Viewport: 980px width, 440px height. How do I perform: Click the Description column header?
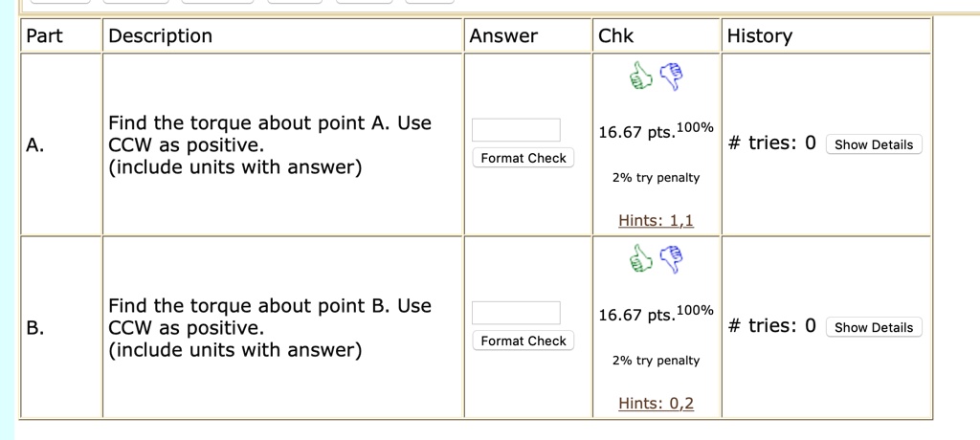161,36
